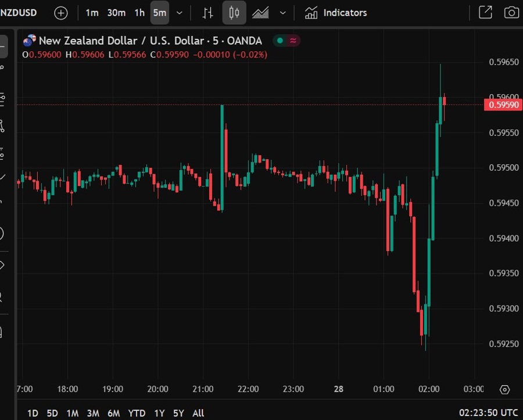Open the Indicators panel
This screenshot has width=523, height=420.
[x=335, y=12]
